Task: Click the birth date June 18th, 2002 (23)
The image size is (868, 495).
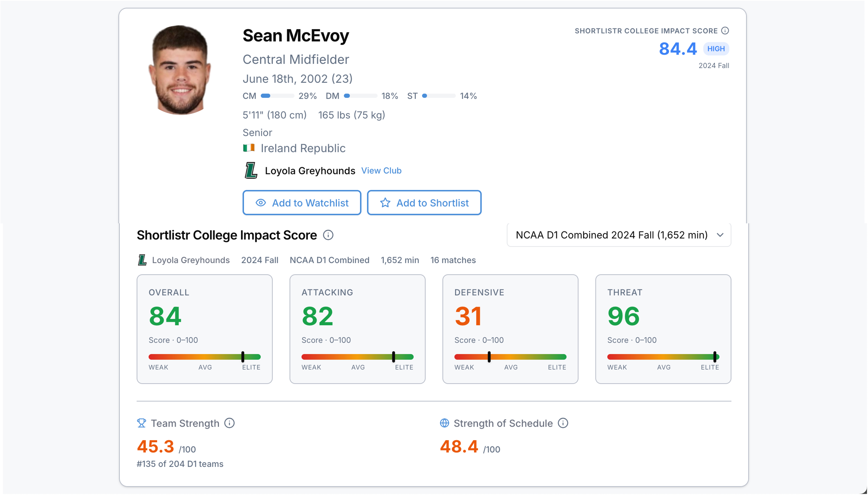Action: tap(297, 79)
